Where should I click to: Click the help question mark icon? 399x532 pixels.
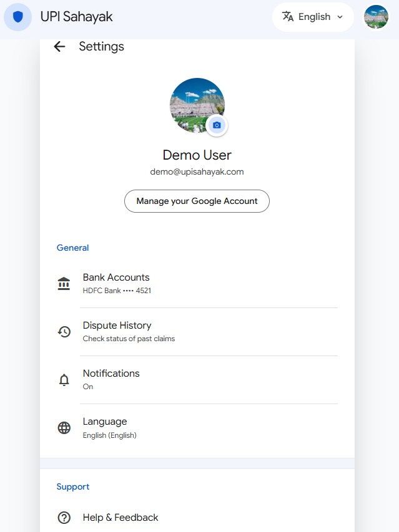tap(64, 518)
